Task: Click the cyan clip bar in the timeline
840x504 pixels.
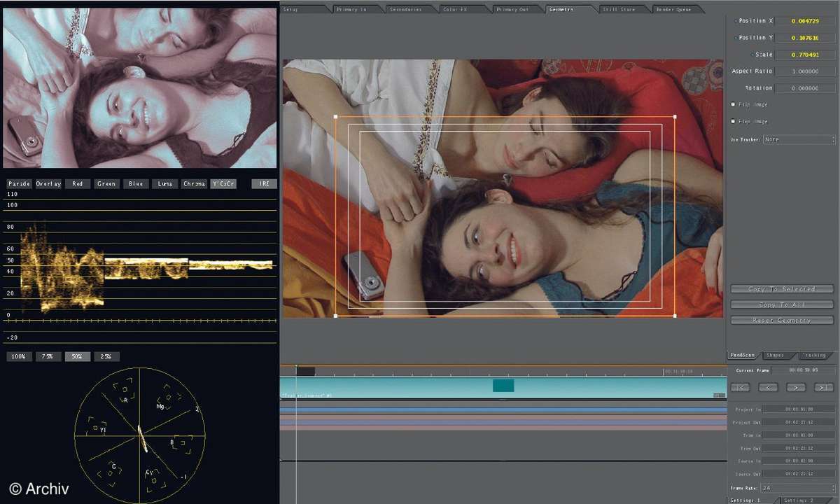Action: pyautogui.click(x=503, y=388)
